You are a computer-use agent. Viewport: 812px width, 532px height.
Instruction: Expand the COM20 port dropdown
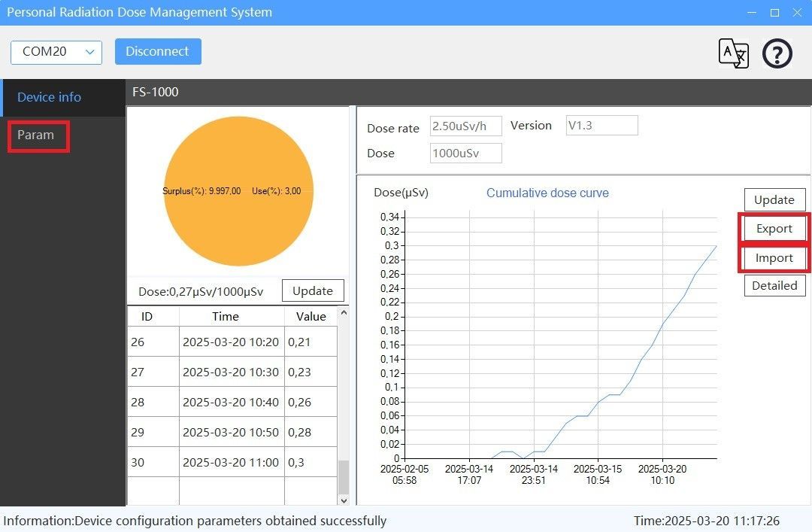56,52
